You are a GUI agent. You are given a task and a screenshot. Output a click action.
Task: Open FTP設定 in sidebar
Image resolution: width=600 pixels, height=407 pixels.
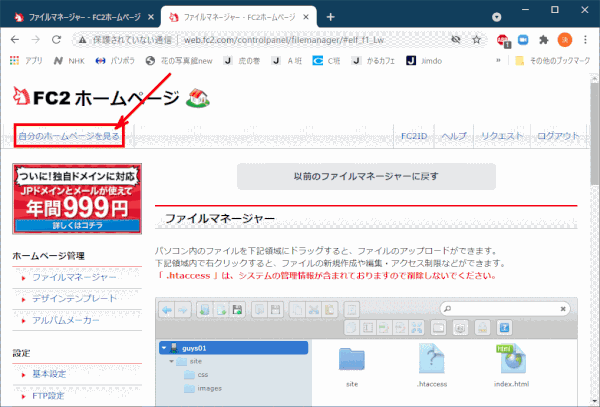(48, 396)
